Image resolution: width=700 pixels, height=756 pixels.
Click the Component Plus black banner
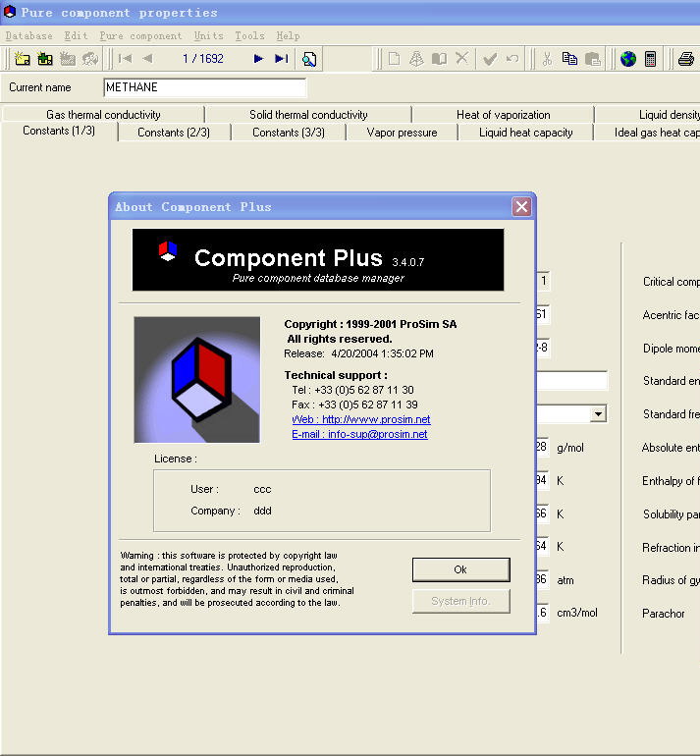(x=318, y=260)
